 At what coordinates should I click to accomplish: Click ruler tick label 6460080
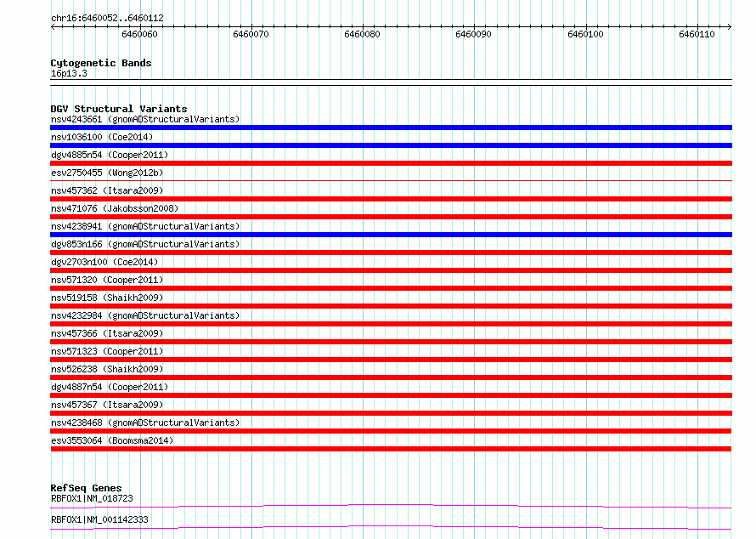pos(362,34)
